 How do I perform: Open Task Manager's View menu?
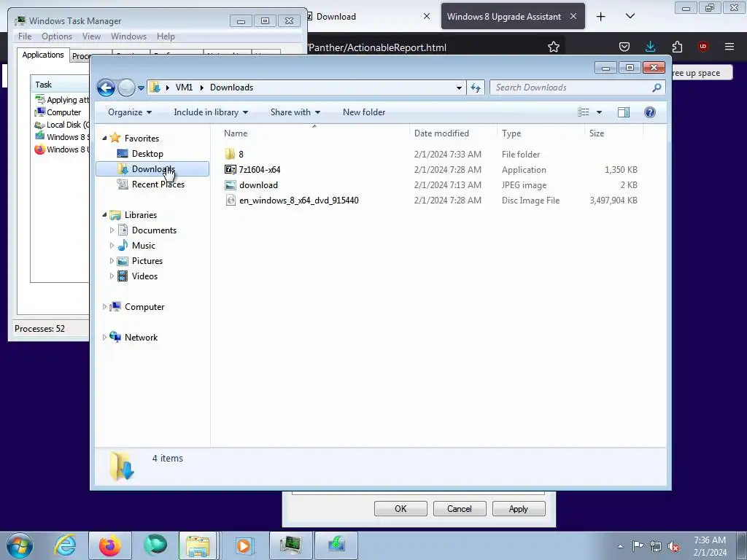(91, 36)
